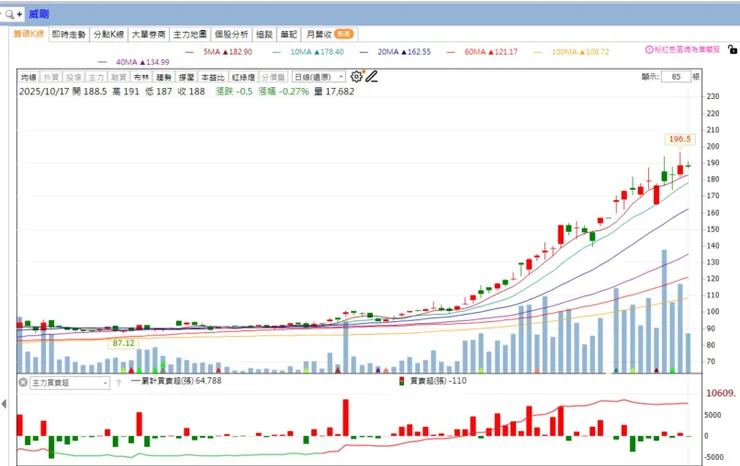Collapse the left side panel arrow
Screen dimensions: 740x466
coord(4,404)
